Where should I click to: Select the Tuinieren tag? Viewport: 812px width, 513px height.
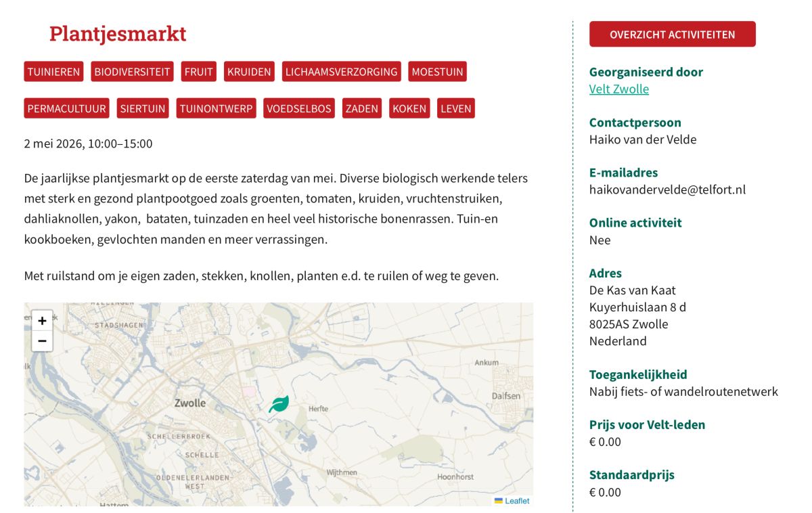point(53,72)
